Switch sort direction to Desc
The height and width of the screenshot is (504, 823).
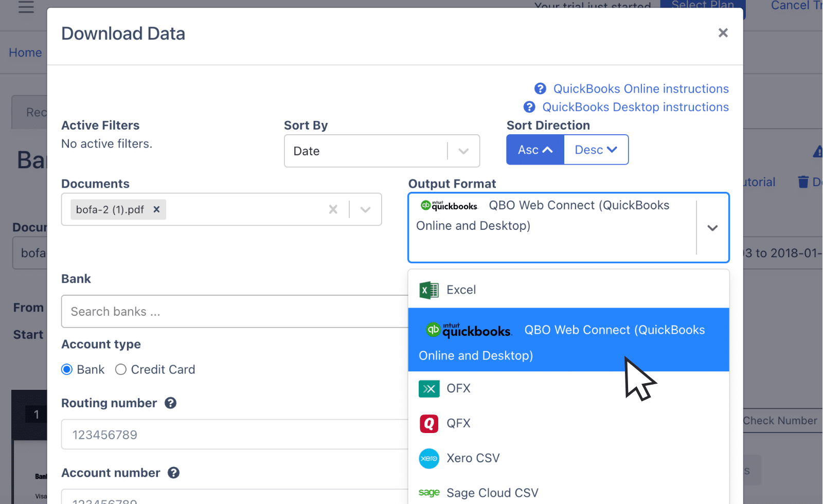(x=596, y=150)
